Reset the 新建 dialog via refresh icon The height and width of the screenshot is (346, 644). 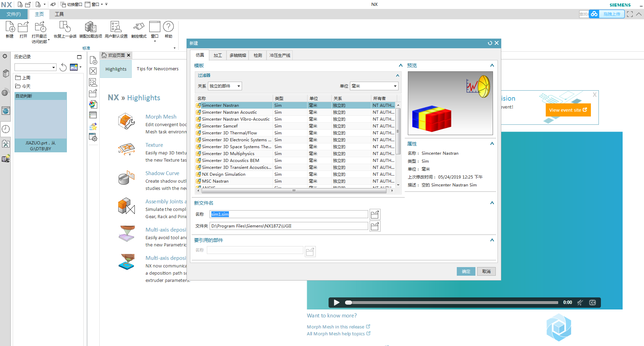click(x=490, y=43)
